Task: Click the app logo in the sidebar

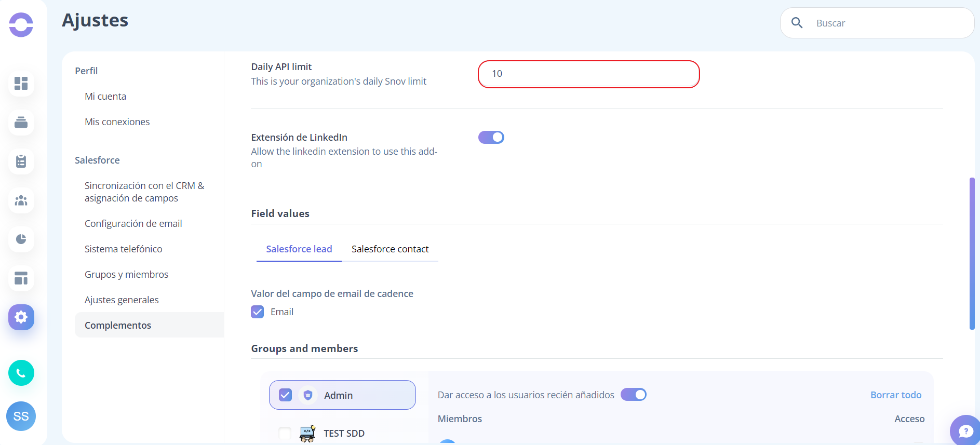Action: (x=21, y=24)
